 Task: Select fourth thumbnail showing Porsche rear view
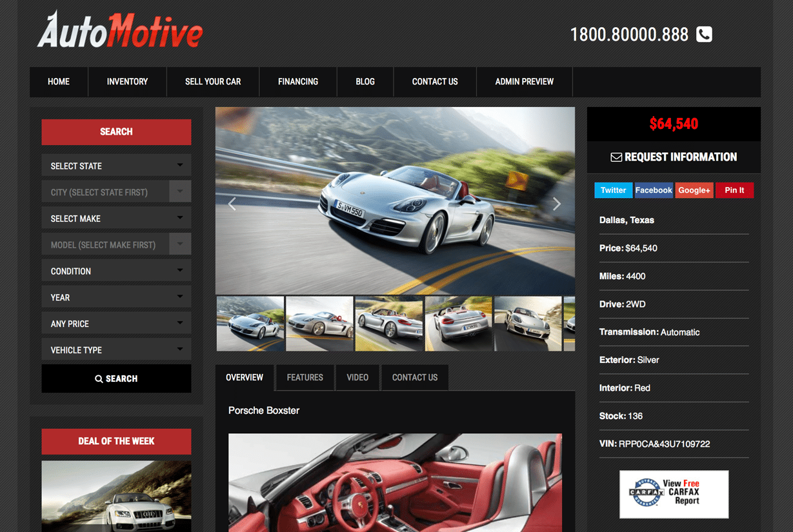pyautogui.click(x=459, y=324)
